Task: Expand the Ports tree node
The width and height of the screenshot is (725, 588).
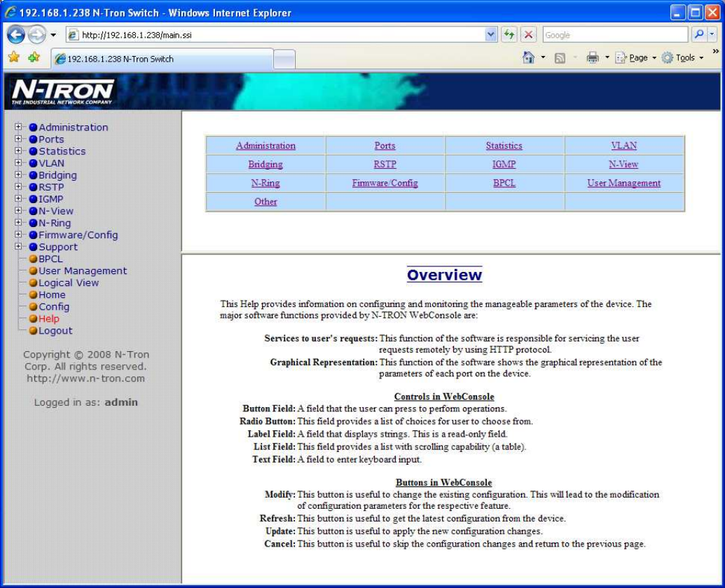Action: coord(18,138)
